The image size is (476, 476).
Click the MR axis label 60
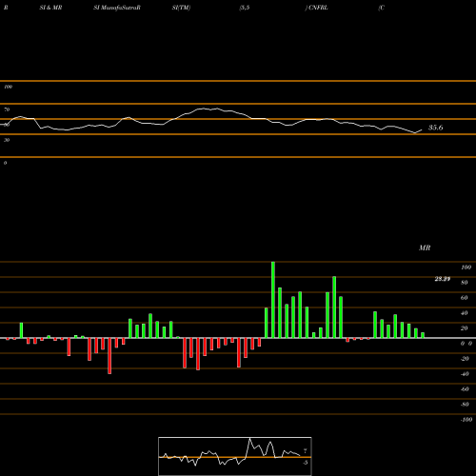pyautogui.click(x=465, y=298)
